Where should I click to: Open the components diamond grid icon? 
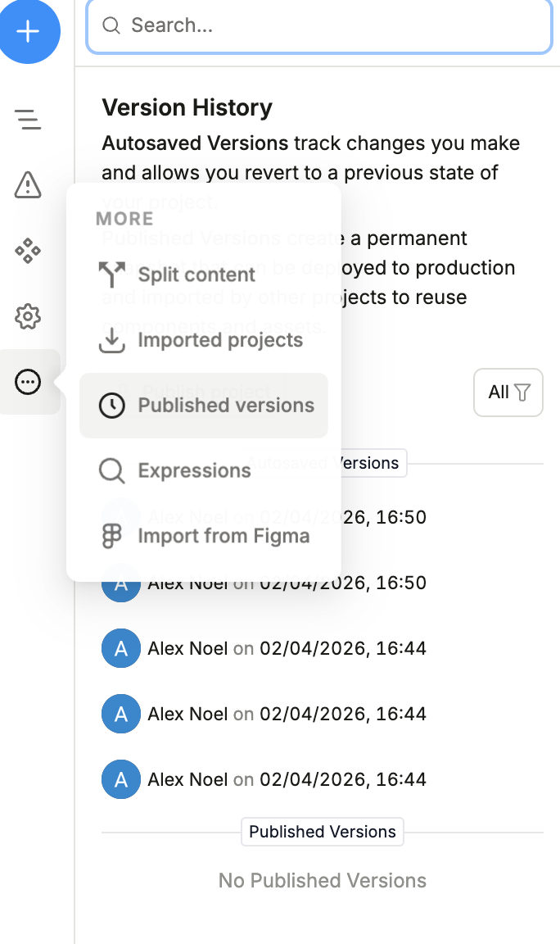click(x=29, y=251)
